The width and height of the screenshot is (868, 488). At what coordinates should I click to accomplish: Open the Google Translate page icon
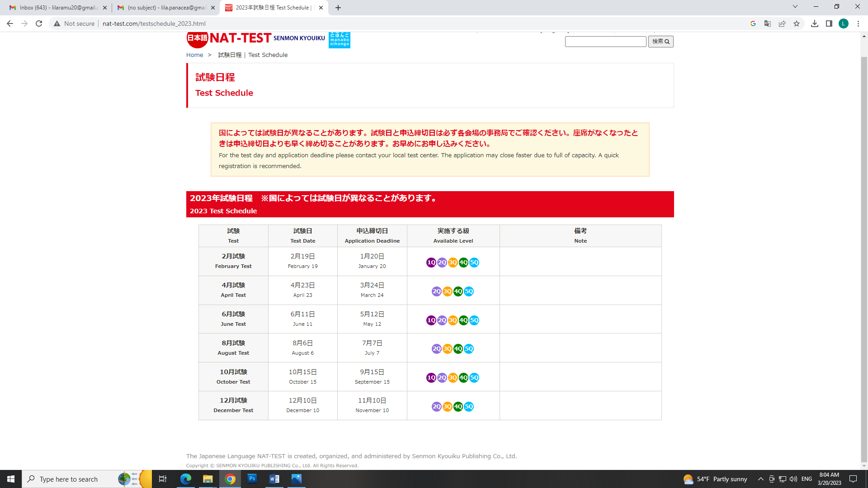pos(768,23)
